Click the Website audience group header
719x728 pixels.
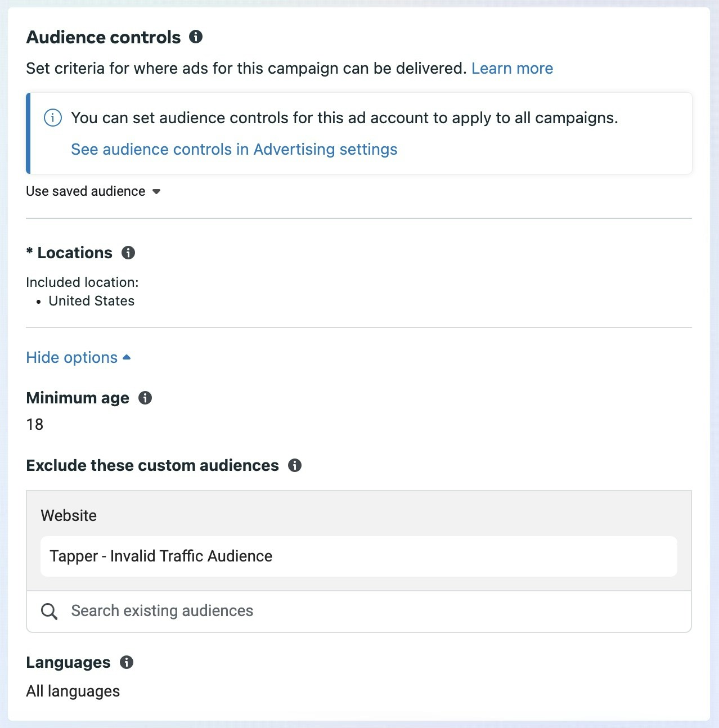68,515
